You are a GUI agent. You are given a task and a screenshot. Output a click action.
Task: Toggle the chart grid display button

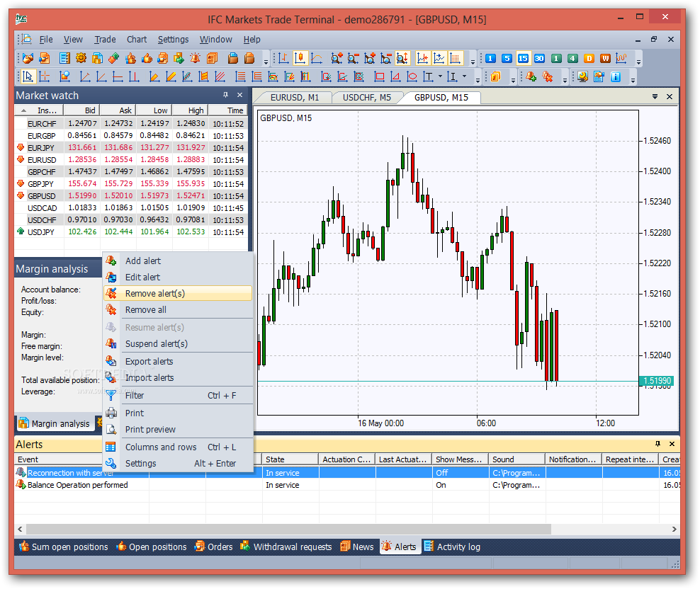pos(455,59)
